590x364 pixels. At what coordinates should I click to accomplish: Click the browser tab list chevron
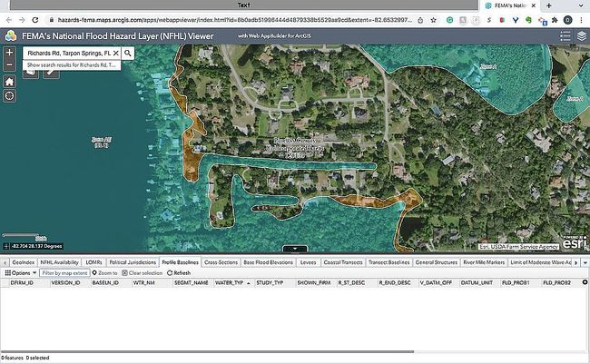tap(581, 5)
